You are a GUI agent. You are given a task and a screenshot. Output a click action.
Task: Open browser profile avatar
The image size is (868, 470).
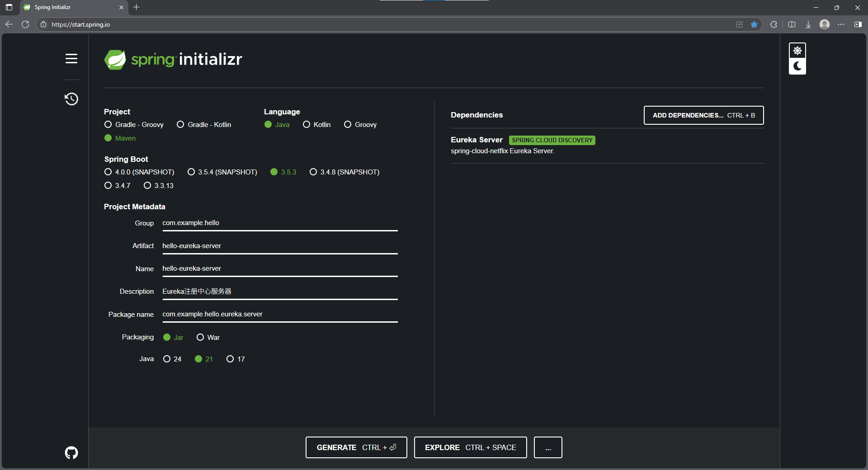click(825, 24)
